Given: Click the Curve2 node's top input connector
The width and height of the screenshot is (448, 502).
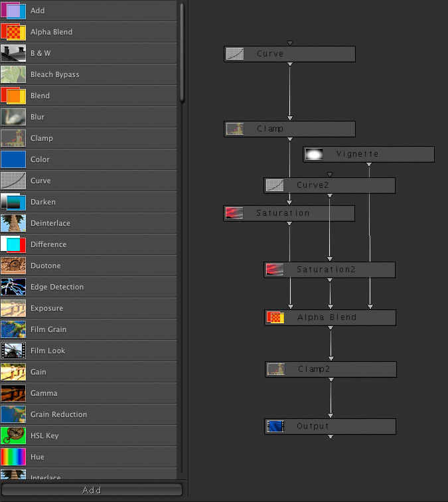Looking at the screenshot, I should 330,175.
